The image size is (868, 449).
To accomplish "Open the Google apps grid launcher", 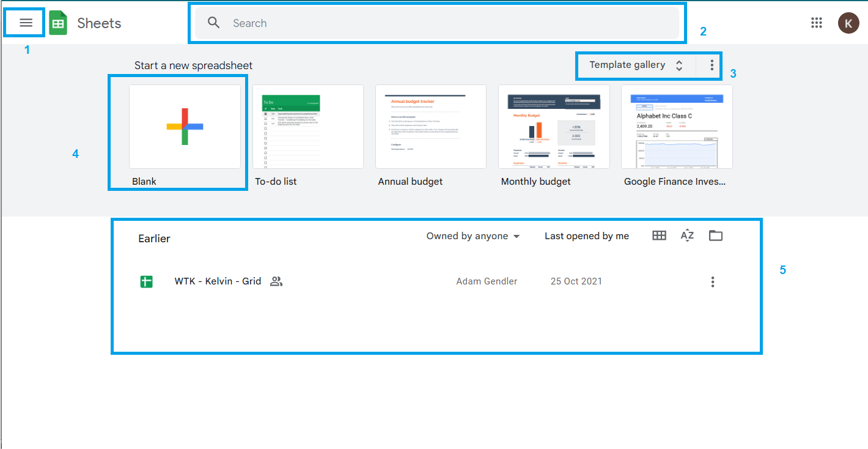I will point(816,23).
